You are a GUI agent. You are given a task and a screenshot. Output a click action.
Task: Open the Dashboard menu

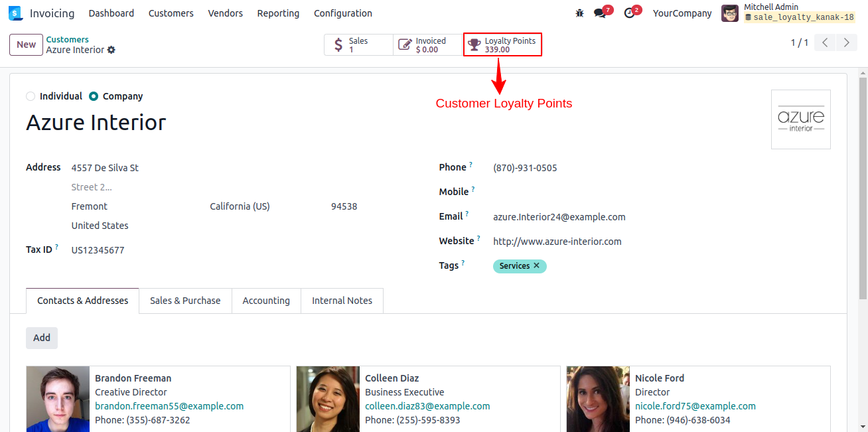(111, 13)
